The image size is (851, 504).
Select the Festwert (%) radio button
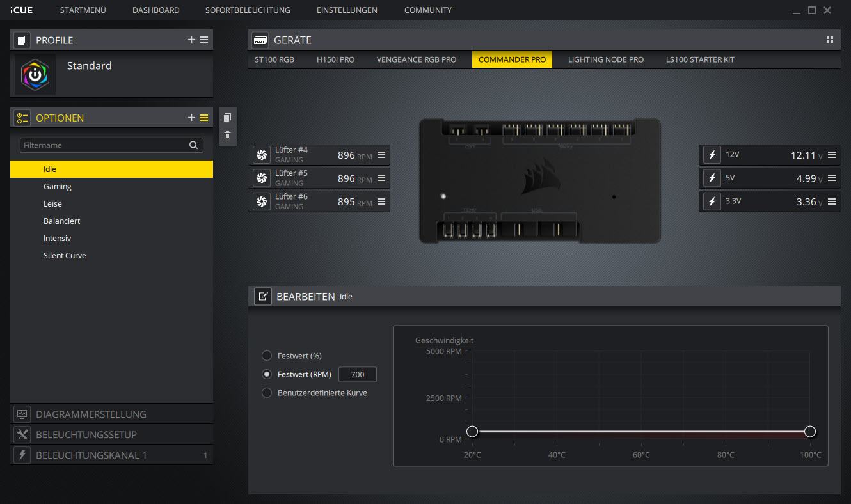[267, 356]
